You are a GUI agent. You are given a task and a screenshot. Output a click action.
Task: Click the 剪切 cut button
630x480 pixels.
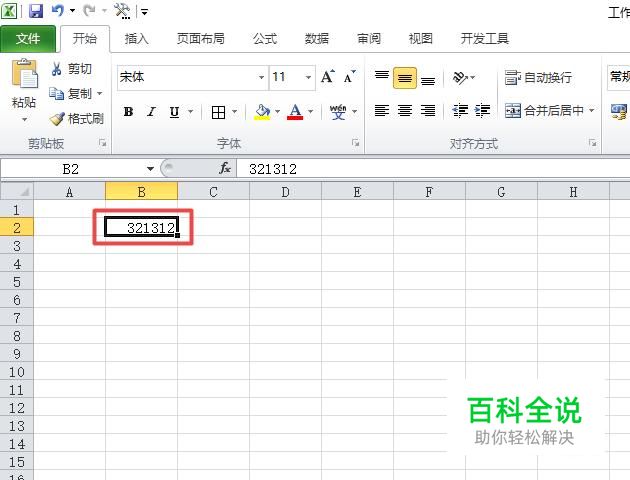coord(72,69)
